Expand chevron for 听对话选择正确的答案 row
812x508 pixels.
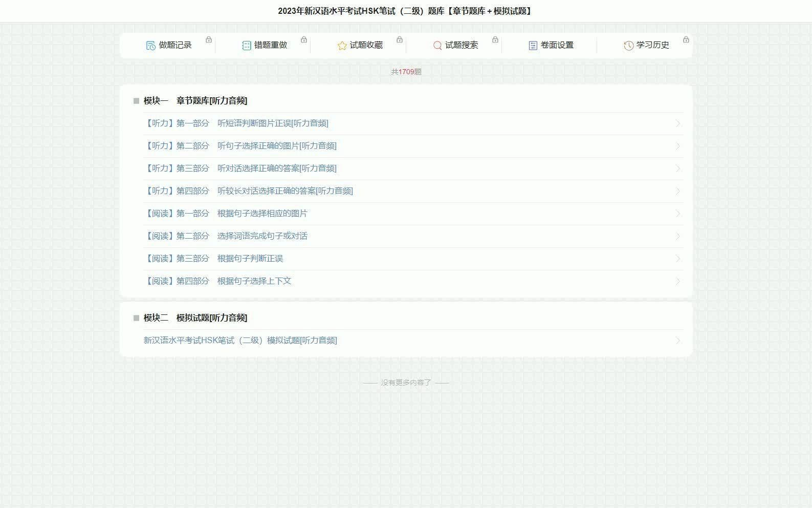click(x=678, y=168)
